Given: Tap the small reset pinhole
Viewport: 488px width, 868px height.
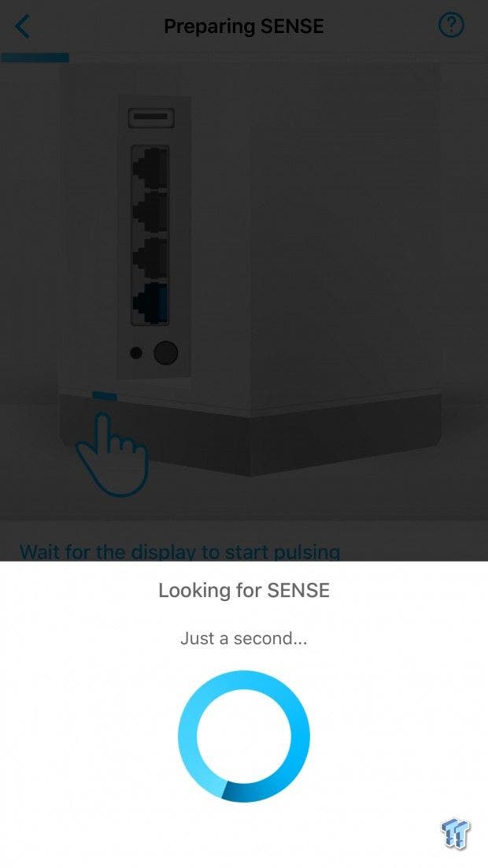Looking at the screenshot, I should [x=135, y=353].
